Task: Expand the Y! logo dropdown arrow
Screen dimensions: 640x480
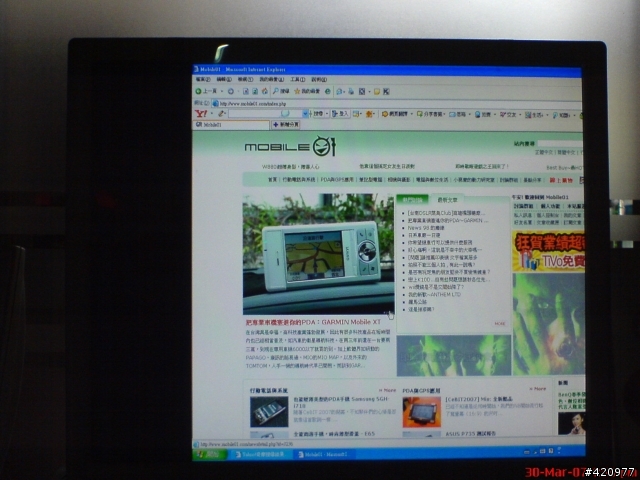Action: click(212, 114)
